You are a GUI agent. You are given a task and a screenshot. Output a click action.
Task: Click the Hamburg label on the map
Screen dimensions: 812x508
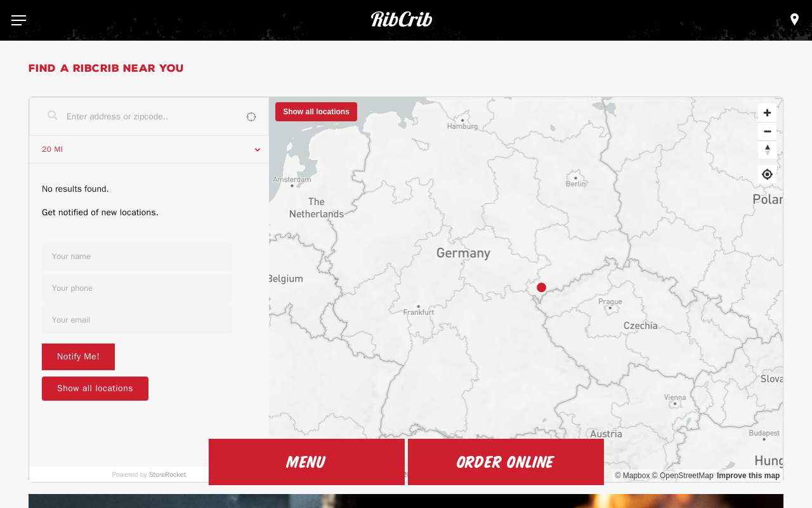click(x=462, y=126)
